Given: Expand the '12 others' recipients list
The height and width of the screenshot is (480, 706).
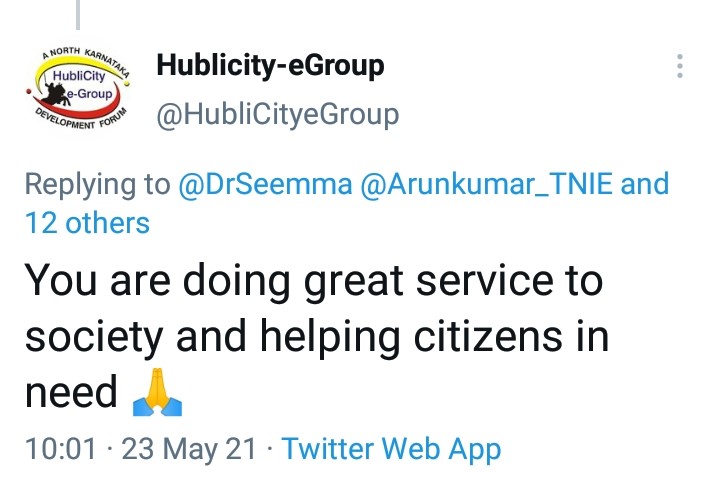Looking at the screenshot, I should click(87, 223).
